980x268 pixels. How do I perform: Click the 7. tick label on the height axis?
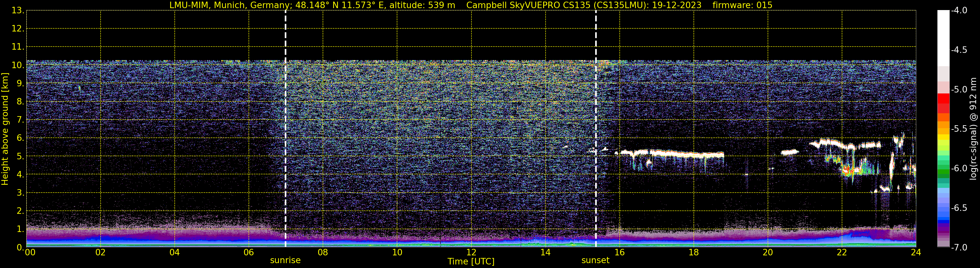(20, 120)
